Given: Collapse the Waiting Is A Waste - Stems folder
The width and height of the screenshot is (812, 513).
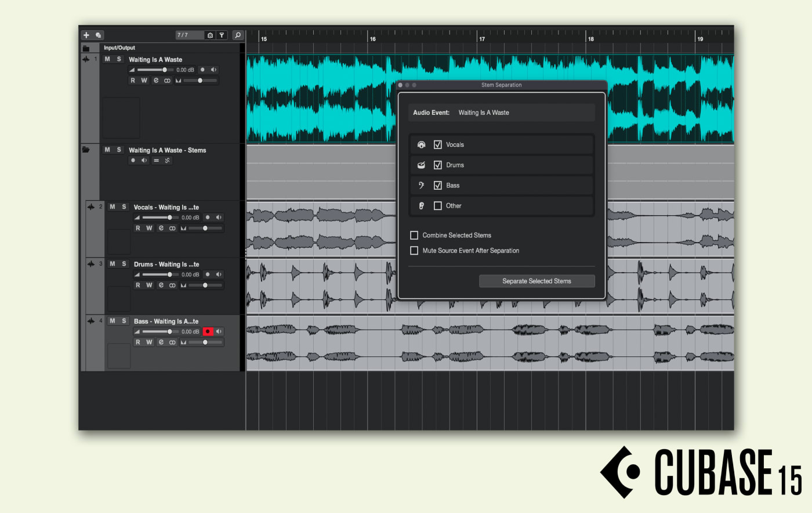Looking at the screenshot, I should point(86,150).
